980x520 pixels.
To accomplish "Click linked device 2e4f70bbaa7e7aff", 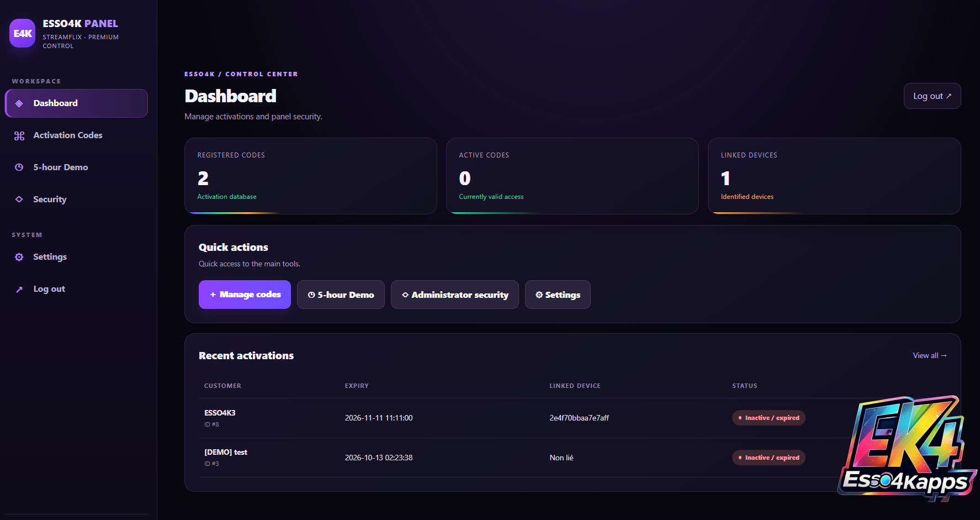I will (579, 418).
